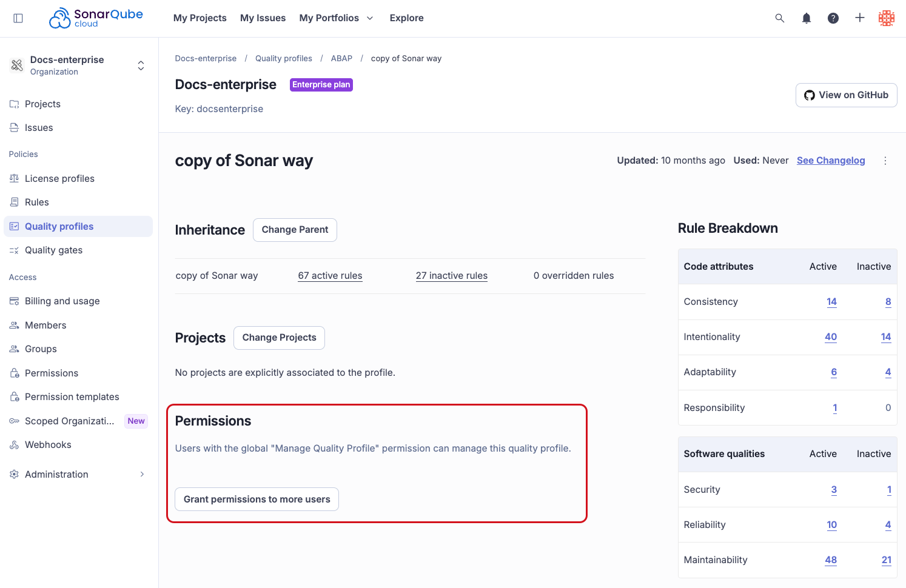The width and height of the screenshot is (906, 588).
Task: Open the 67 active rules link
Action: (x=330, y=276)
